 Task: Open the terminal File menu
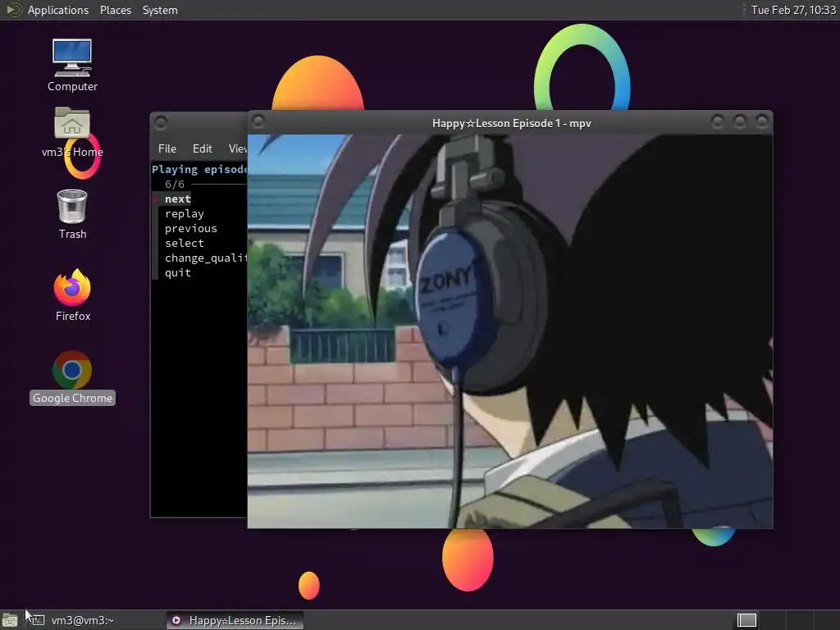point(167,148)
